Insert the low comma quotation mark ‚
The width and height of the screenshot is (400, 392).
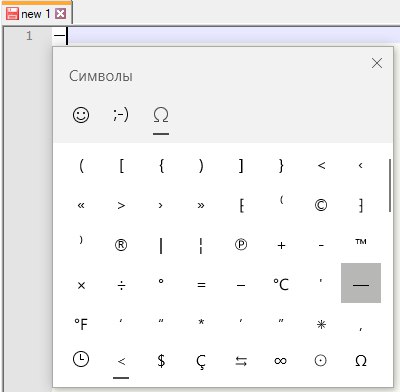pos(361,329)
